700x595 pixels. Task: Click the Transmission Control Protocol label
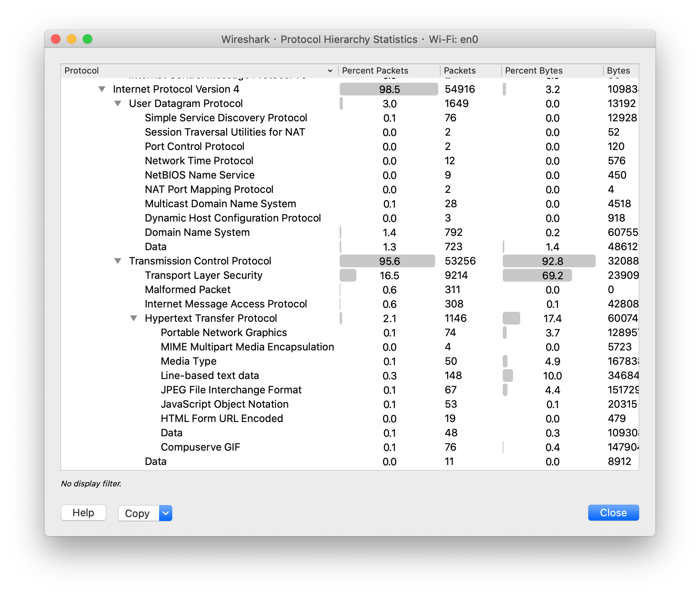click(200, 261)
